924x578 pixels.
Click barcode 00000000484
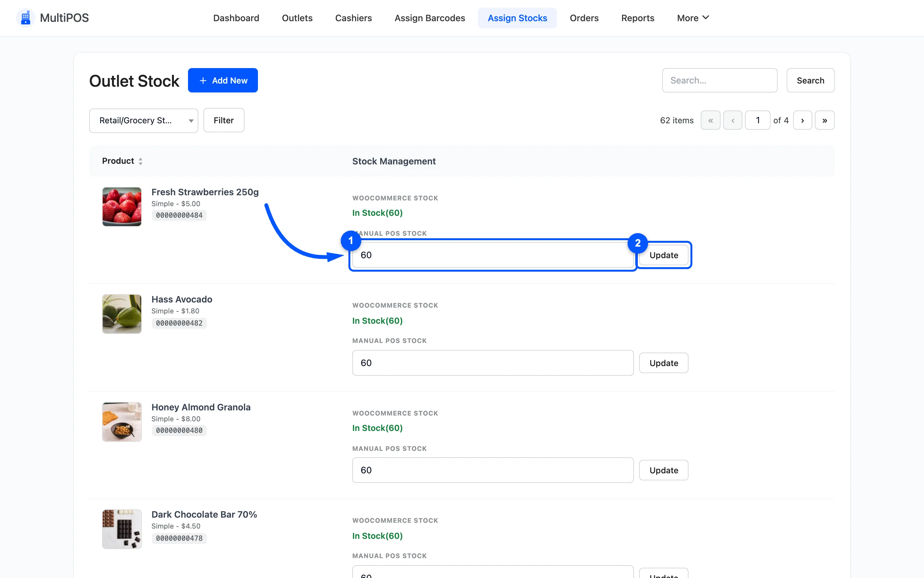tap(179, 215)
